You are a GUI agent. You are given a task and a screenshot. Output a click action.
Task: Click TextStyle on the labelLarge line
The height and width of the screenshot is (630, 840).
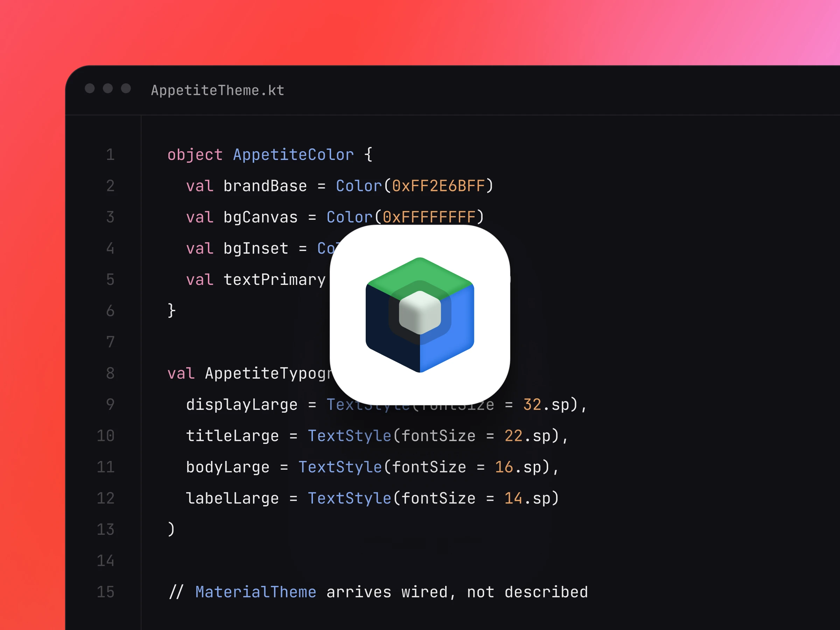(349, 498)
